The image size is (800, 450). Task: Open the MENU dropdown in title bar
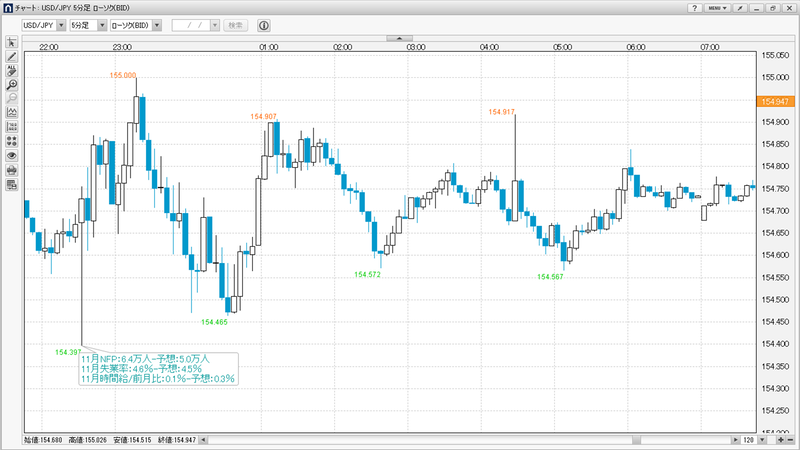click(717, 8)
